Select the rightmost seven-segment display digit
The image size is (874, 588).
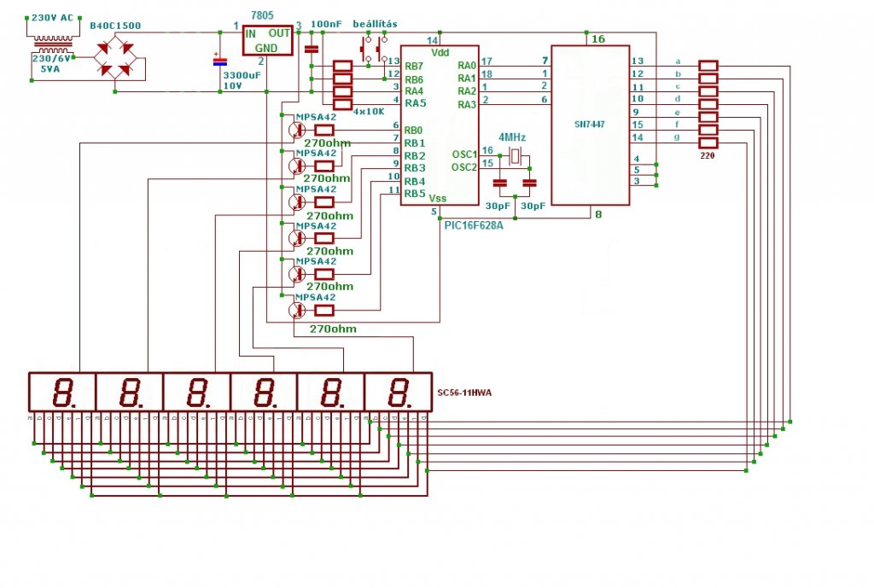[399, 393]
